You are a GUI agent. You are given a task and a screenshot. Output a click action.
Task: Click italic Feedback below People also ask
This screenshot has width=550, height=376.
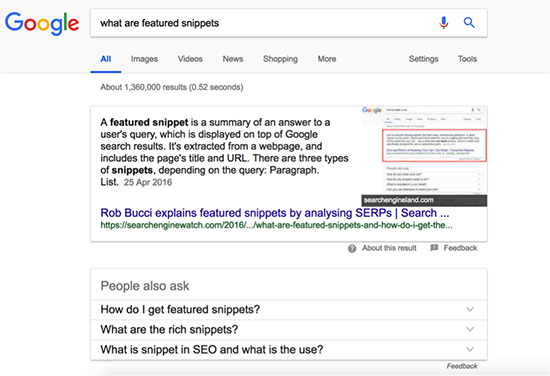[x=462, y=366]
